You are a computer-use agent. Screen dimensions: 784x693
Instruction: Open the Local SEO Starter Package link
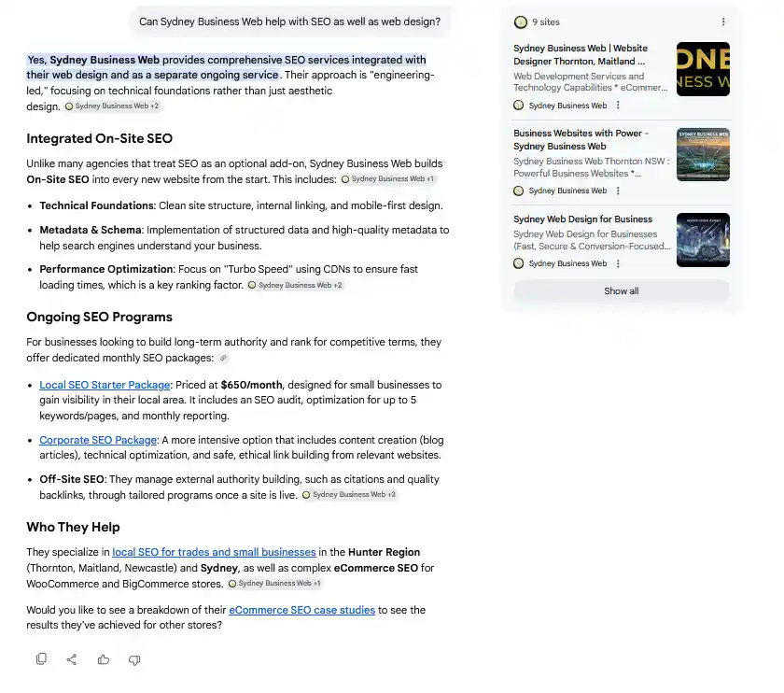point(105,385)
